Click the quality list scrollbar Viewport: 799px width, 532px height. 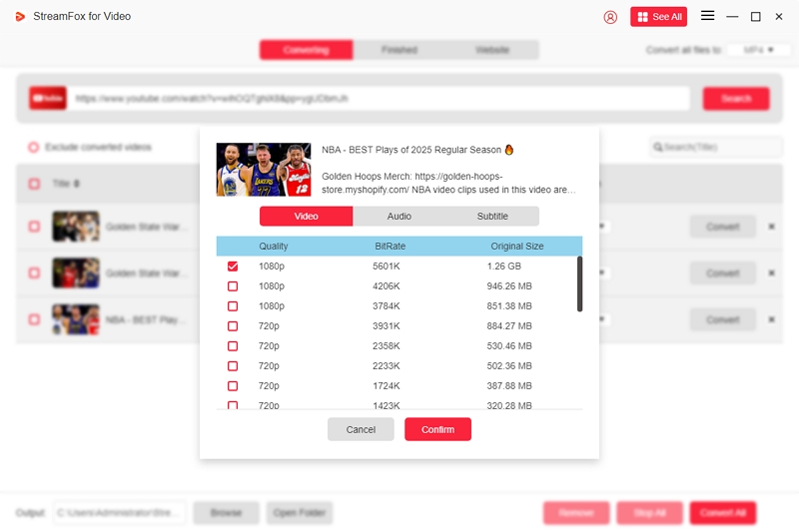pyautogui.click(x=579, y=284)
